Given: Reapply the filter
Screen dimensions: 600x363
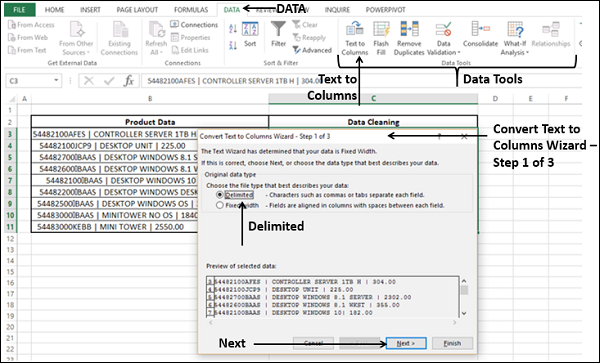Looking at the screenshot, I should coord(309,37).
